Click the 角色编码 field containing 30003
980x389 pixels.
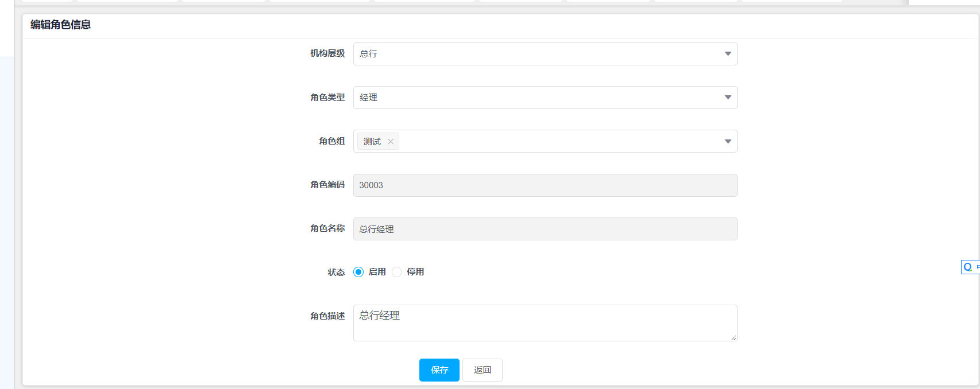(x=545, y=185)
